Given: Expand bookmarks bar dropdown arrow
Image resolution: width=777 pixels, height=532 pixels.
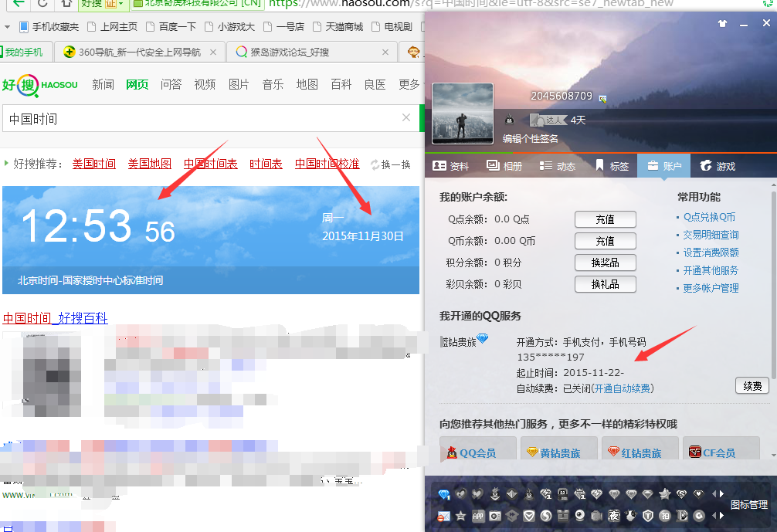Looking at the screenshot, I should pyautogui.click(x=7, y=27).
